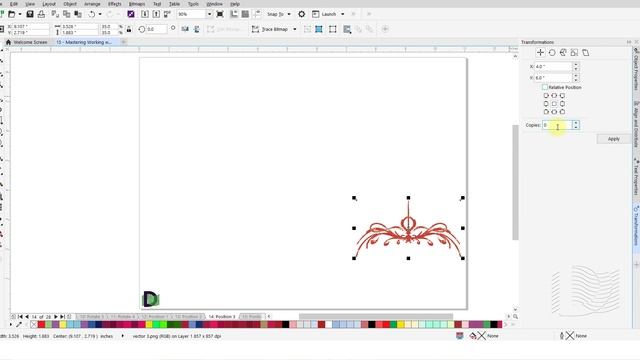Enable the Relative Position checkbox

[545, 87]
